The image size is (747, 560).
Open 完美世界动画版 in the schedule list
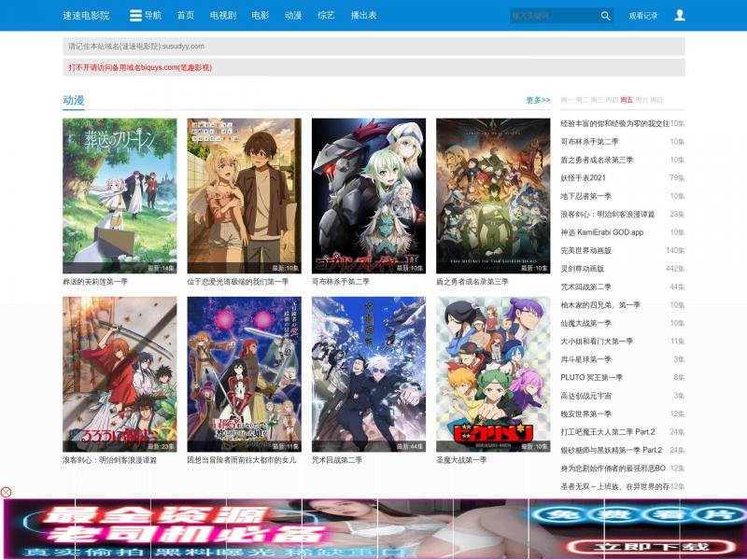(x=586, y=250)
